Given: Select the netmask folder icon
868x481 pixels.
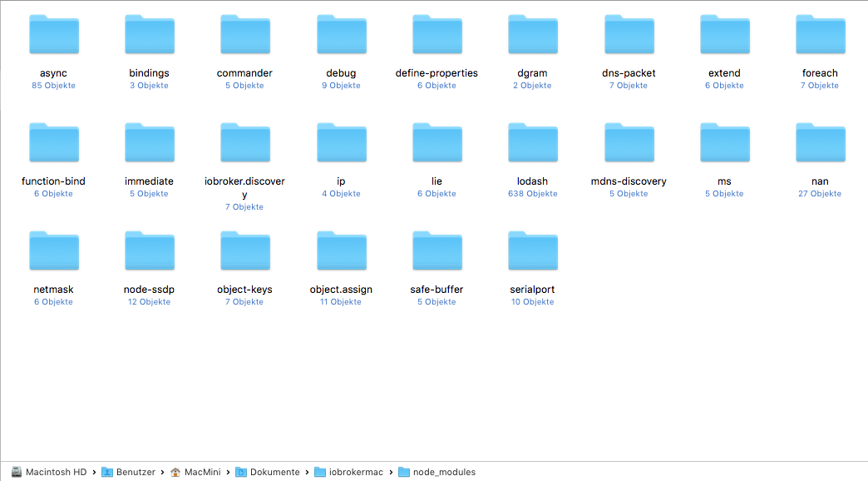Looking at the screenshot, I should click(54, 250).
